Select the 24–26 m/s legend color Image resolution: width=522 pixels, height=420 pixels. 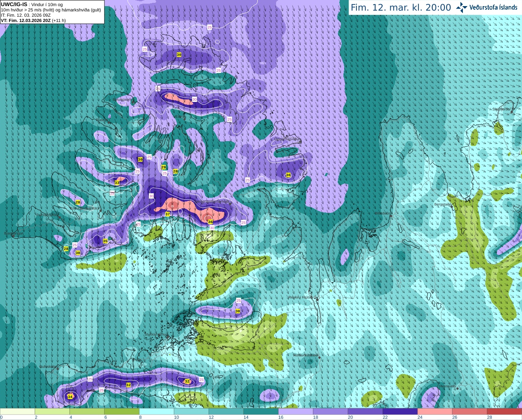click(x=435, y=411)
